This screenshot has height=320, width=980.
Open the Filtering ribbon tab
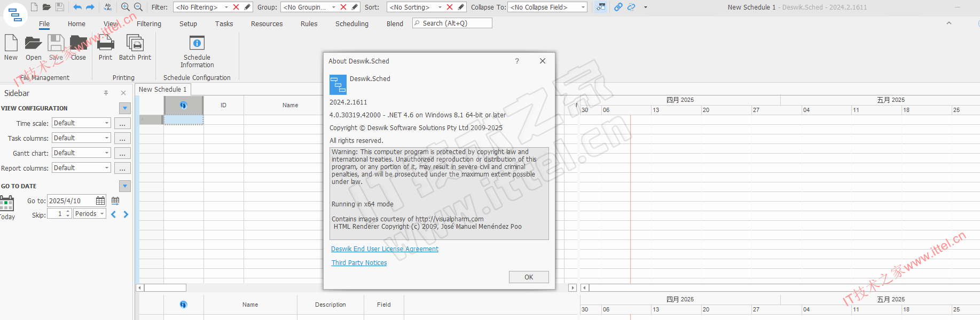tap(149, 24)
